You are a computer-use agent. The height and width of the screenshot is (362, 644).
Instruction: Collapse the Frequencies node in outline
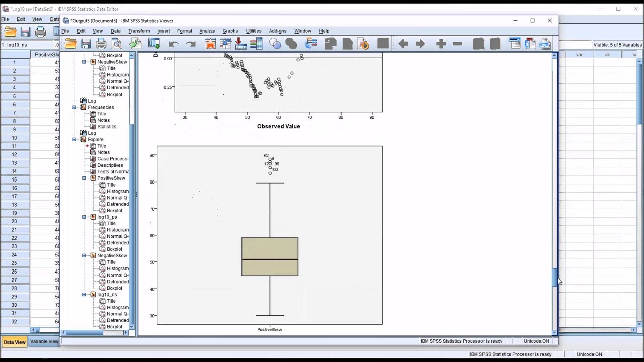click(x=74, y=107)
